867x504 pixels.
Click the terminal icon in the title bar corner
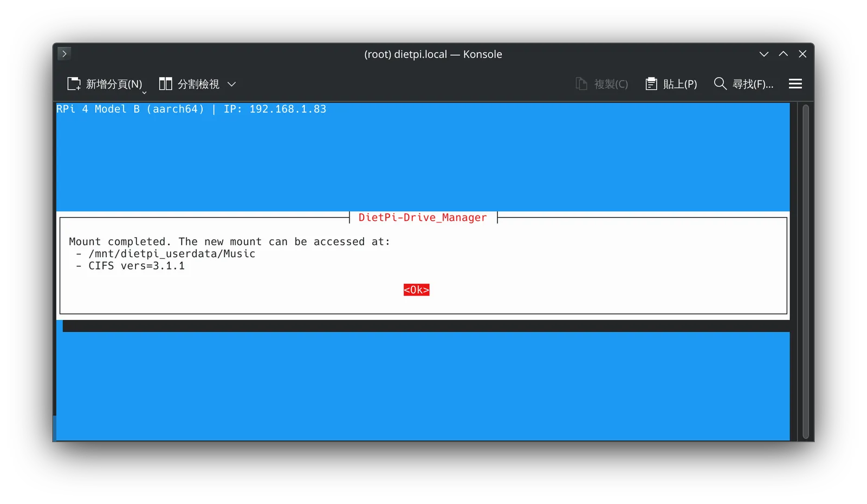click(x=64, y=54)
